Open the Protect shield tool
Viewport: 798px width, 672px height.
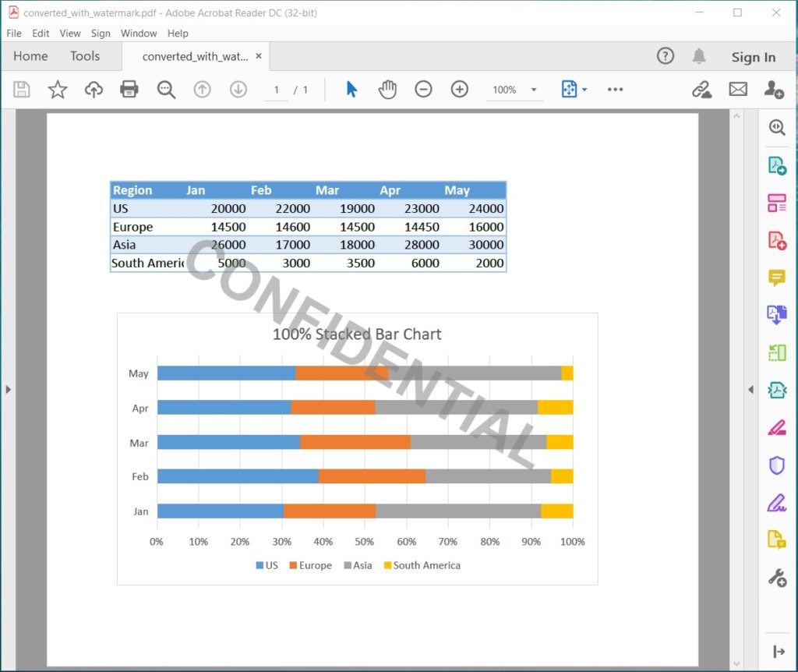click(x=776, y=465)
